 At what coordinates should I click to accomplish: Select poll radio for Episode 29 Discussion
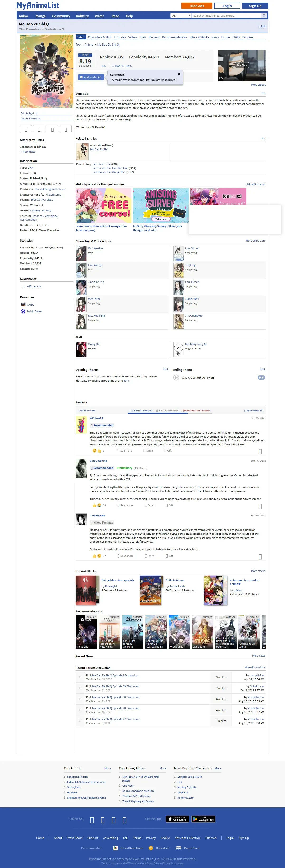(80, 688)
